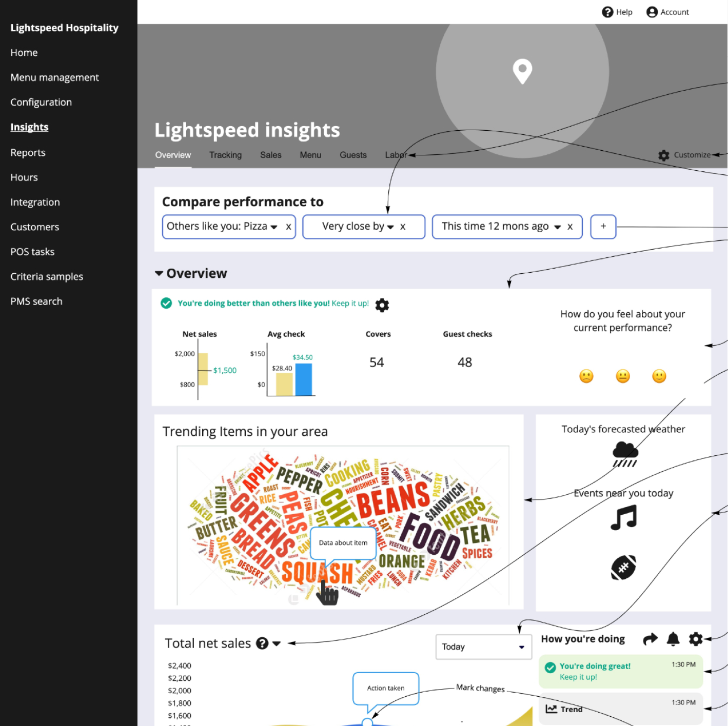Click the Covers value 54
This screenshot has height=726, width=728.
[377, 362]
